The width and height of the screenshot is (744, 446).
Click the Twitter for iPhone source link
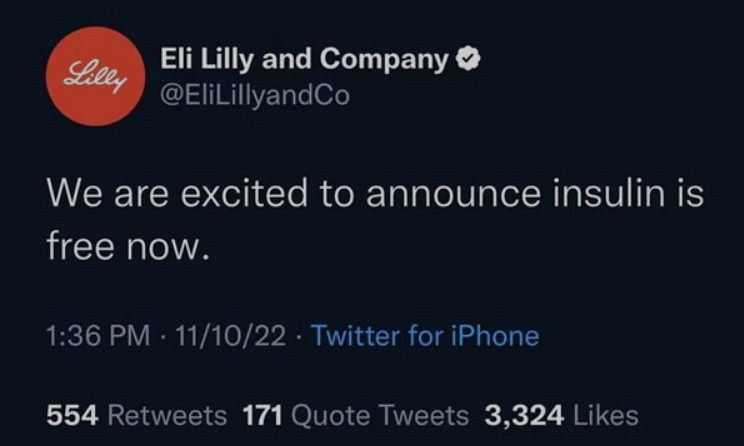pos(425,335)
